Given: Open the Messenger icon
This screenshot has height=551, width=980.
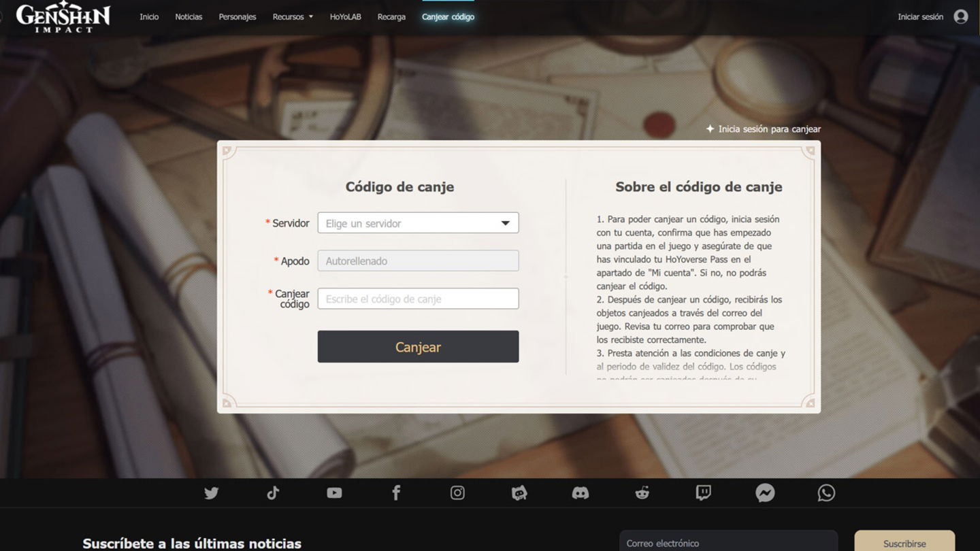Looking at the screenshot, I should tap(765, 493).
